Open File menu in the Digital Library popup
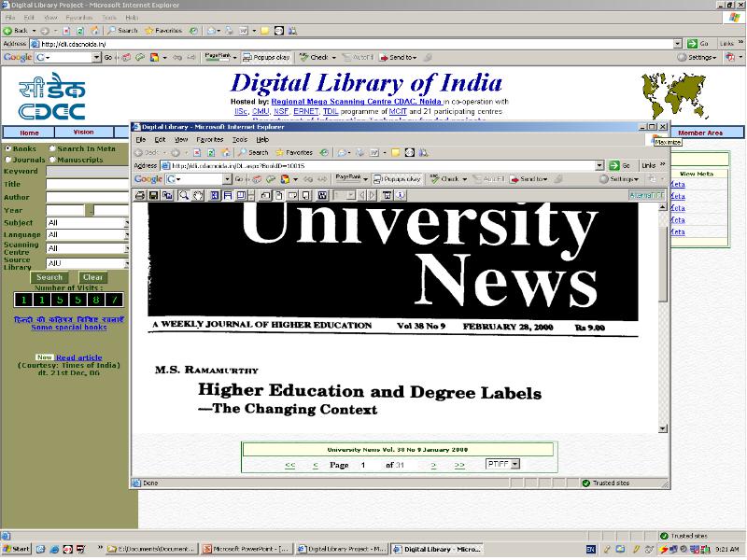The height and width of the screenshot is (560, 747). [x=141, y=140]
